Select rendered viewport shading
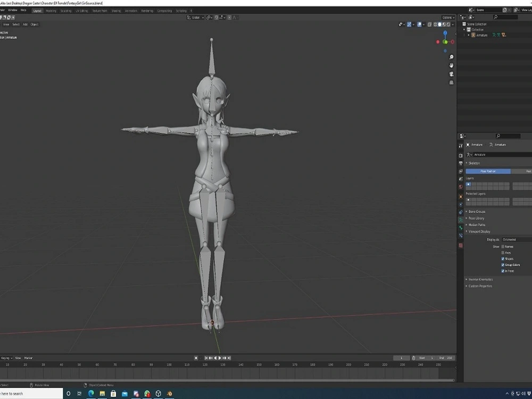 (448, 24)
